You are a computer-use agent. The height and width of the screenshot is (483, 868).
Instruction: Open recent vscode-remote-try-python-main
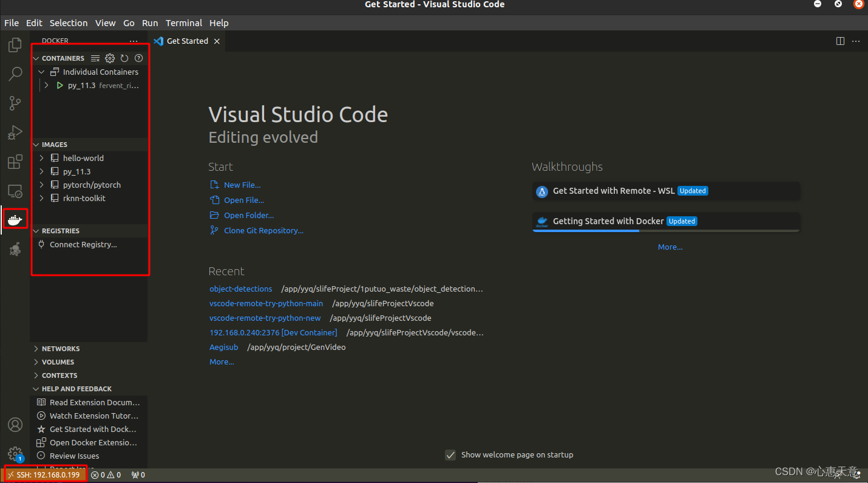(266, 303)
